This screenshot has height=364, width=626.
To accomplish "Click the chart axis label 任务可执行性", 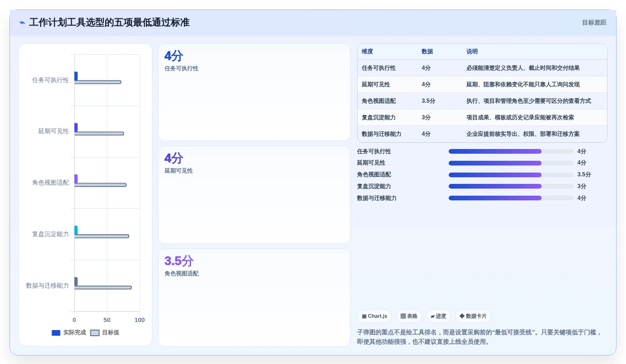I will [x=50, y=80].
